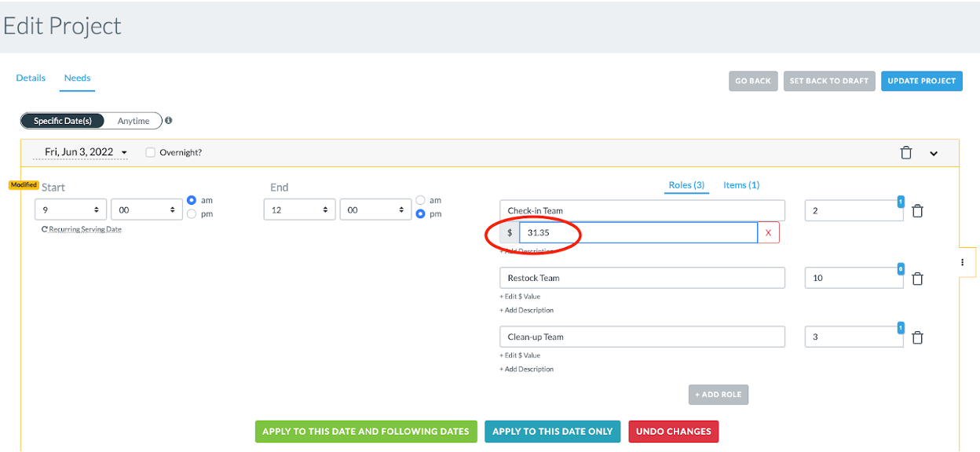This screenshot has height=452, width=980.
Task: Click info icon next to Anytime toggle
Action: pos(169,121)
